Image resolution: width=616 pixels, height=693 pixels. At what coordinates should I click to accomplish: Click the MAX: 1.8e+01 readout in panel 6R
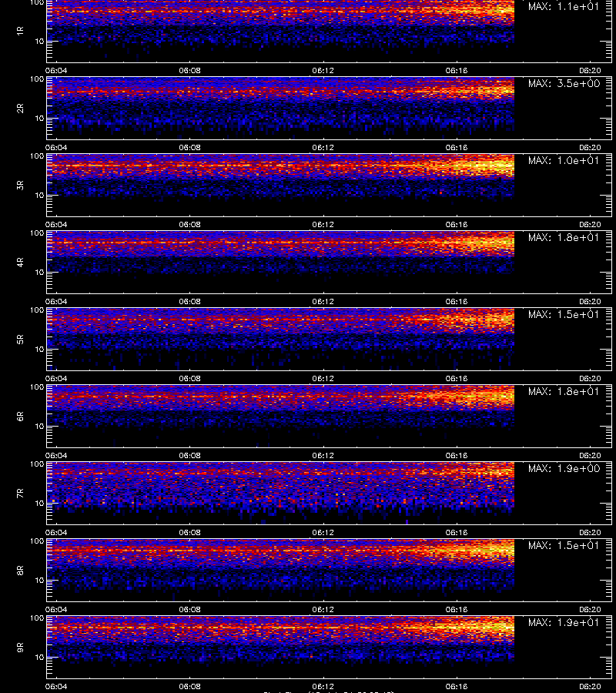tap(564, 391)
